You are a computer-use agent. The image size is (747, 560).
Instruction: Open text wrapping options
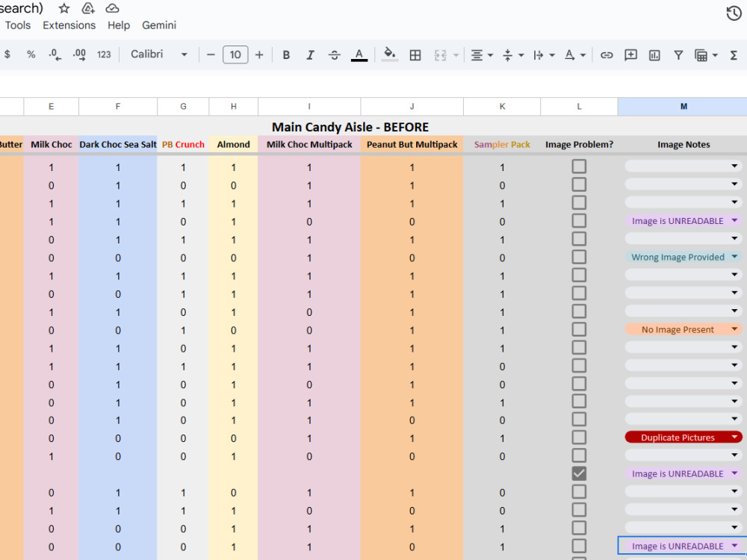click(x=544, y=55)
